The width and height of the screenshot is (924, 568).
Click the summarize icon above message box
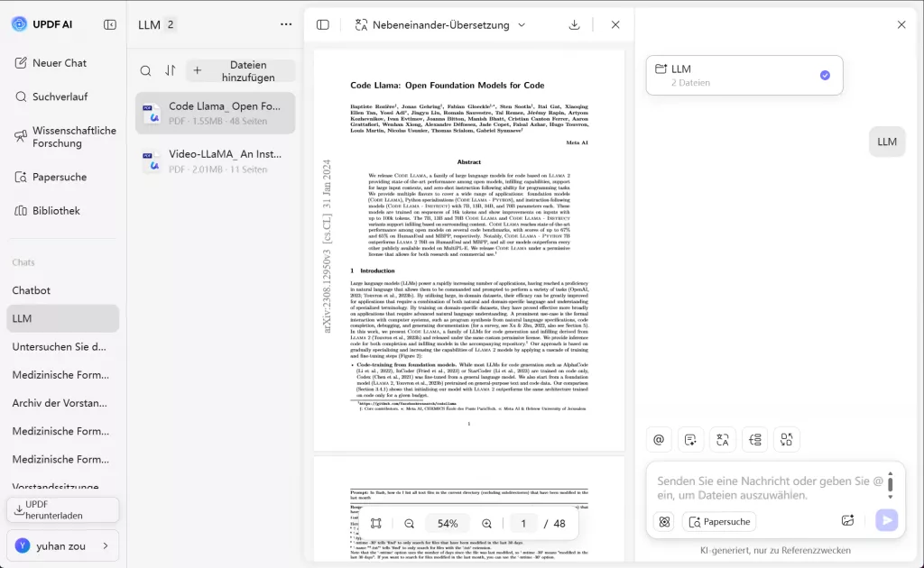(690, 440)
